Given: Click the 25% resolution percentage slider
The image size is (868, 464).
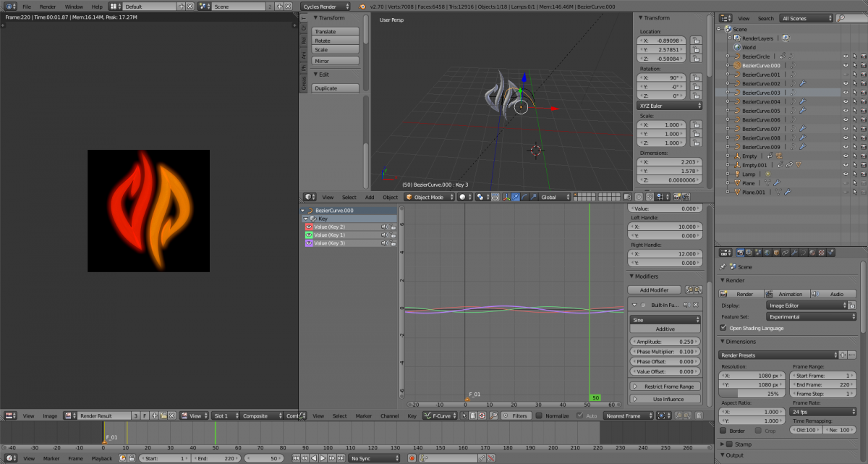Looking at the screenshot, I should [752, 394].
